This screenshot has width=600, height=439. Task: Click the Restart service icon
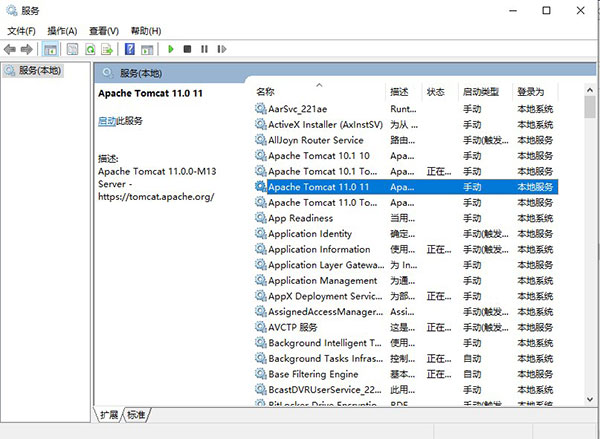tap(222, 49)
